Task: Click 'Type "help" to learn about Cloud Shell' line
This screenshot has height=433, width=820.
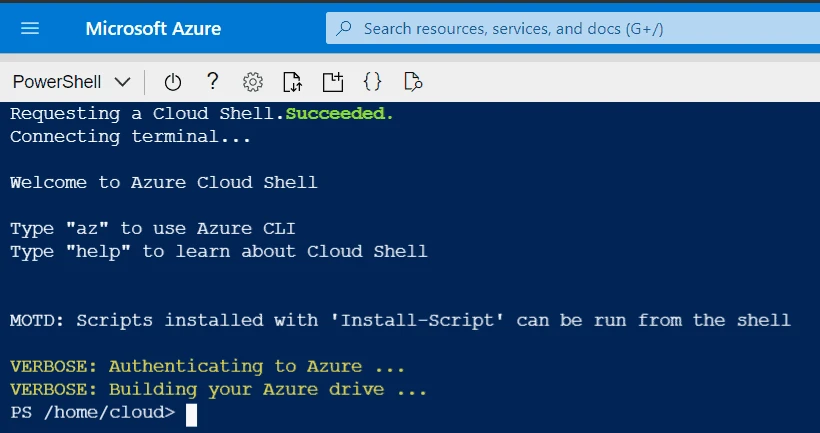Action: (219, 252)
